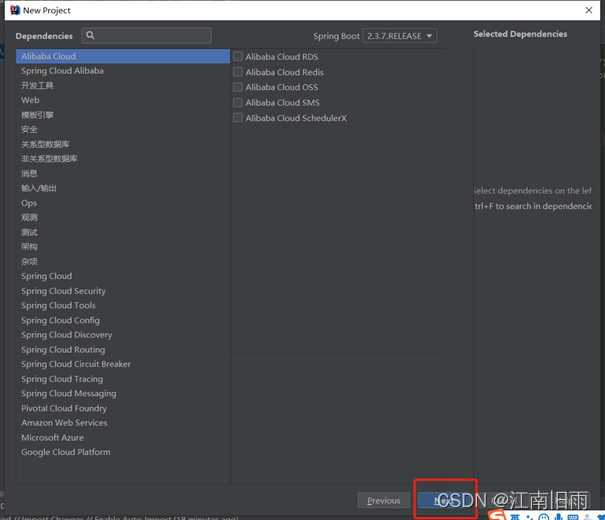This screenshot has width=605, height=520.
Task: Click the Alibaba Cloud OSS label
Action: coord(282,87)
